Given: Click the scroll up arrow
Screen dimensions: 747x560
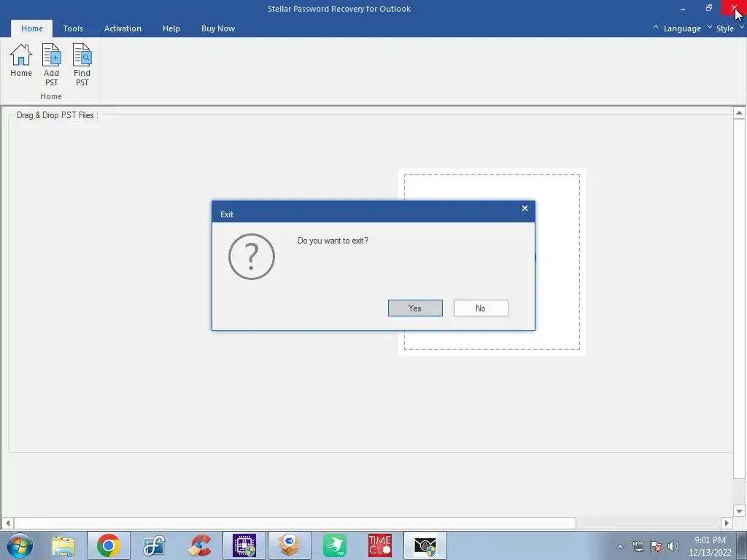Looking at the screenshot, I should click(739, 113).
